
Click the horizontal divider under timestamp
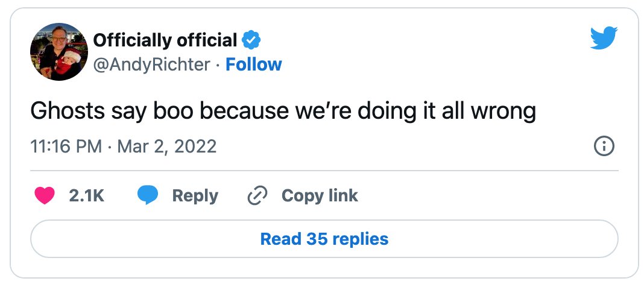(324, 170)
